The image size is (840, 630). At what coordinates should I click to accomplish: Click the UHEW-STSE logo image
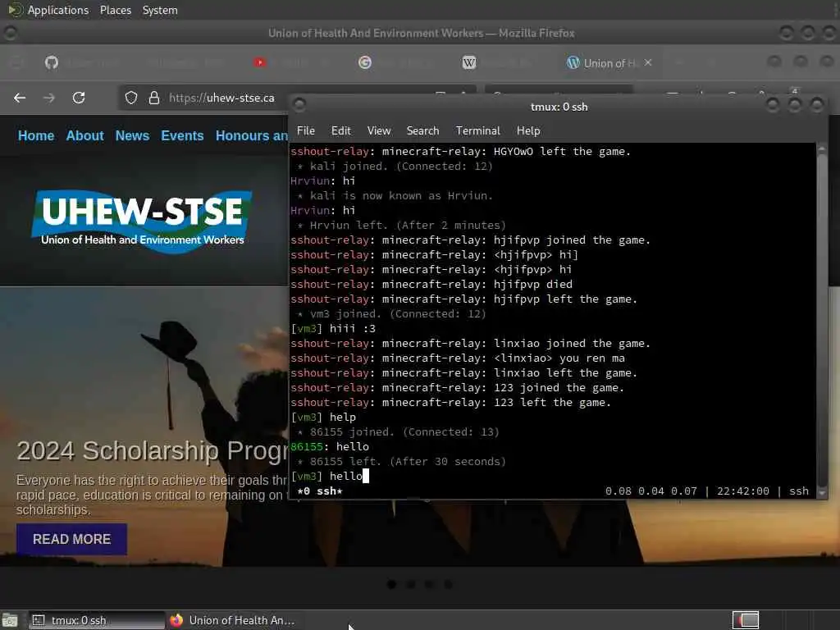click(x=141, y=221)
